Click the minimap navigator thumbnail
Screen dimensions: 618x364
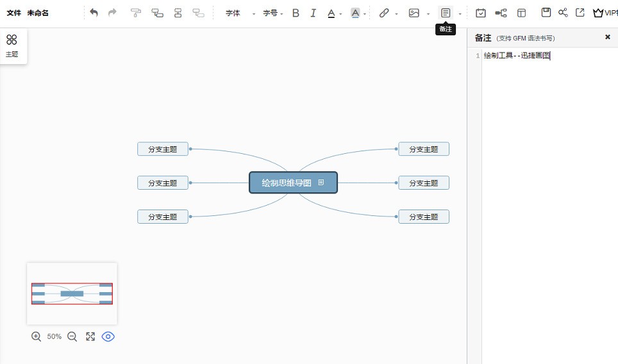click(72, 294)
